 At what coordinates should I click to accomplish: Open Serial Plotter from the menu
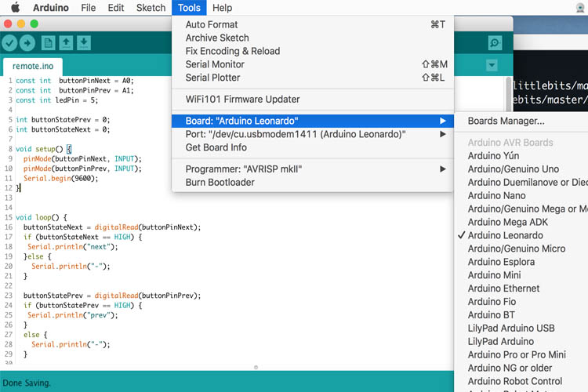click(x=313, y=78)
